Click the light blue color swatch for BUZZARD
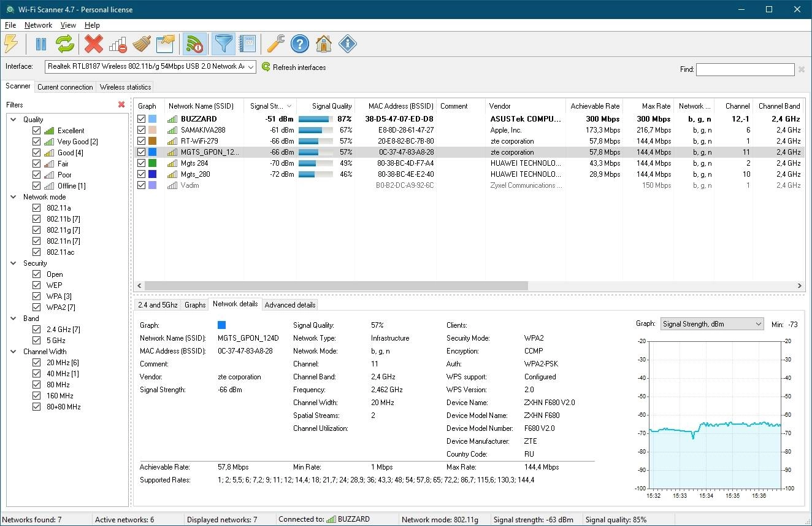The width and height of the screenshot is (812, 526). (153, 119)
